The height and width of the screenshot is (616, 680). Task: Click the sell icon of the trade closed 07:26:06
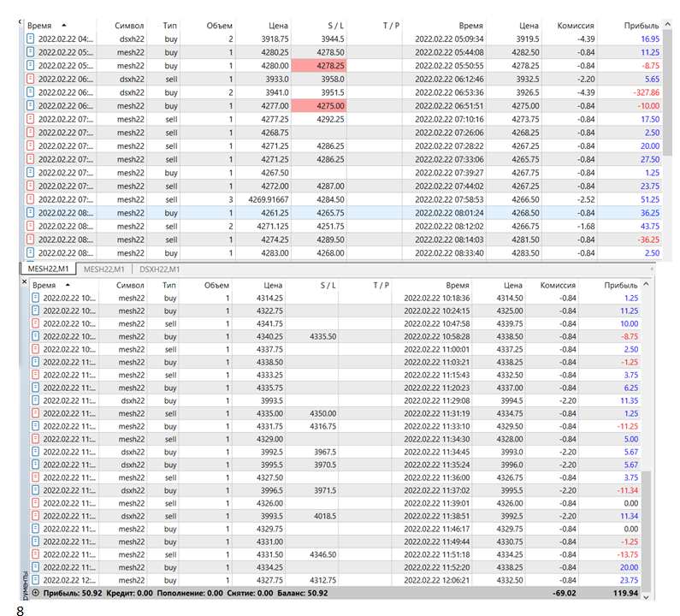pyautogui.click(x=30, y=133)
